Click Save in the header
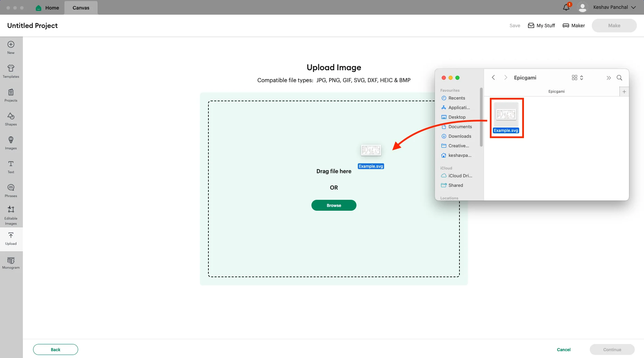Image resolution: width=644 pixels, height=358 pixels. point(515,26)
